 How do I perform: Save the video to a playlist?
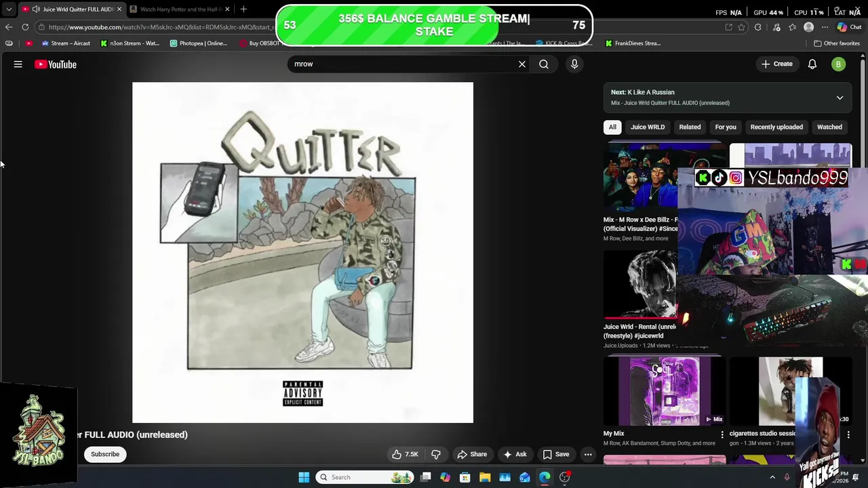point(555,454)
